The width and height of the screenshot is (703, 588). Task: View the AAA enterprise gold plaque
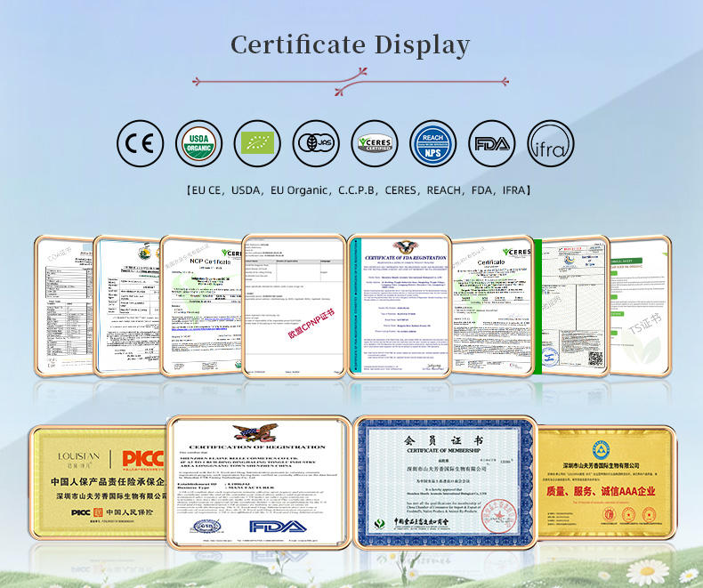coord(606,482)
